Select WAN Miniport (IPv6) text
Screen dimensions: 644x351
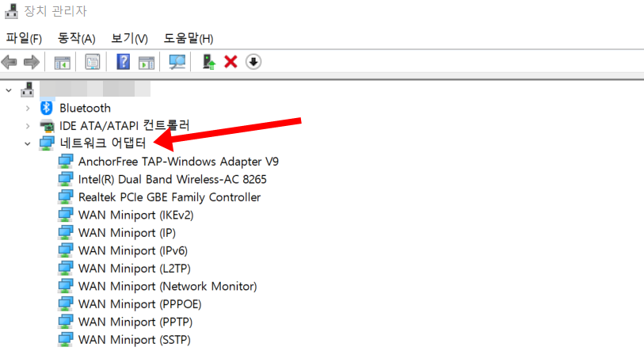pyautogui.click(x=132, y=250)
